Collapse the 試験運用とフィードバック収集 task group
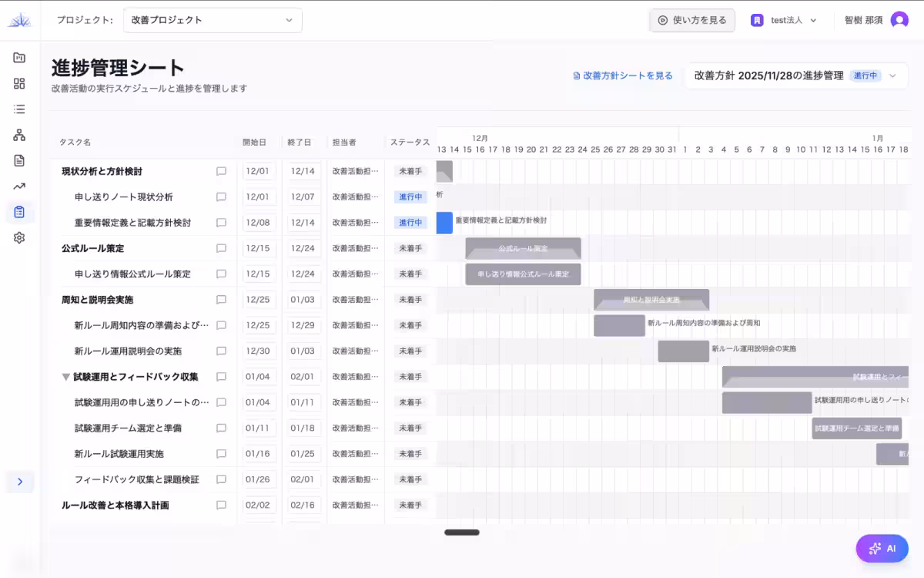This screenshot has width=924, height=578. 65,376
